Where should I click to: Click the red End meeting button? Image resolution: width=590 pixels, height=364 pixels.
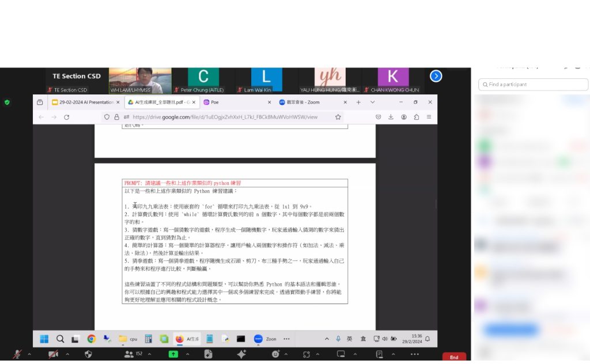(x=454, y=357)
